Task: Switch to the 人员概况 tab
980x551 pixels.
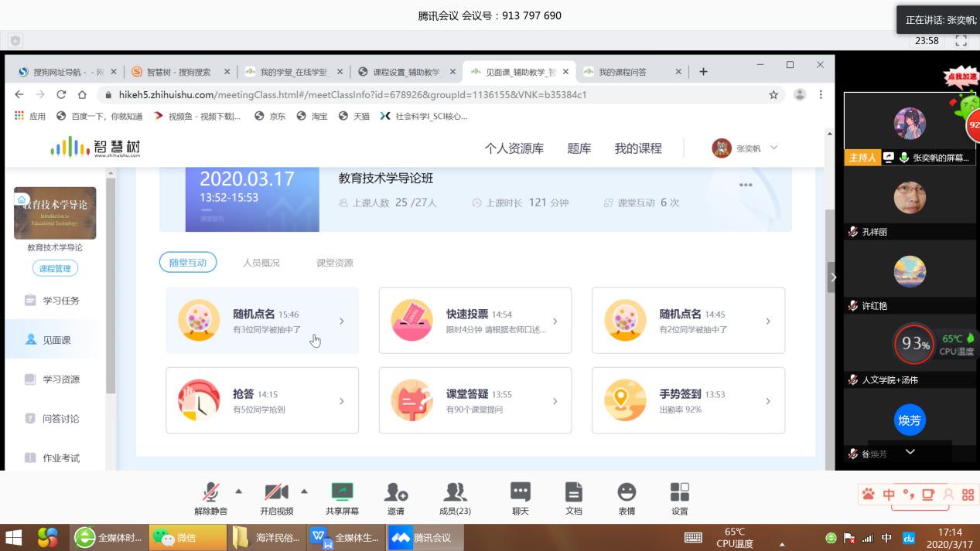Action: (261, 263)
